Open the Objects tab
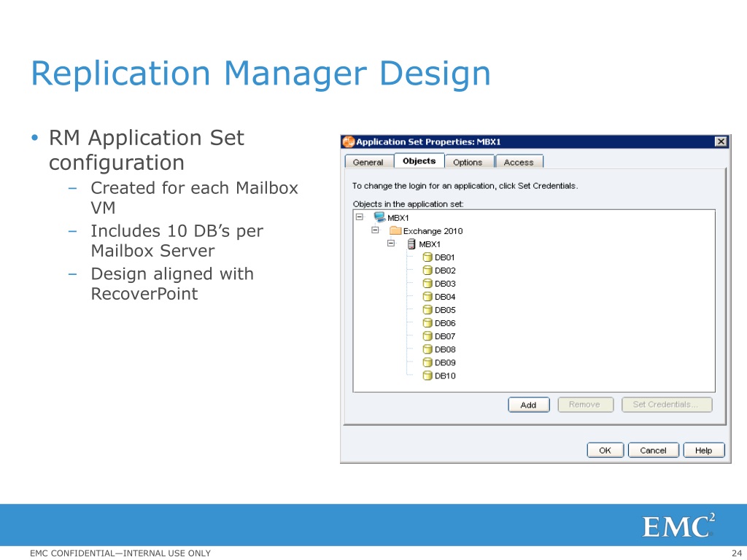This screenshot has width=747, height=560. pyautogui.click(x=419, y=161)
